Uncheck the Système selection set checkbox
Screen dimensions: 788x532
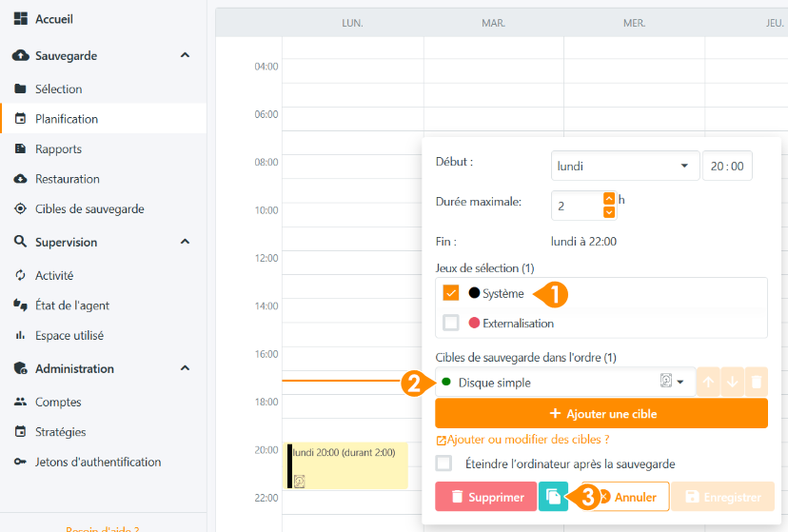click(x=451, y=292)
